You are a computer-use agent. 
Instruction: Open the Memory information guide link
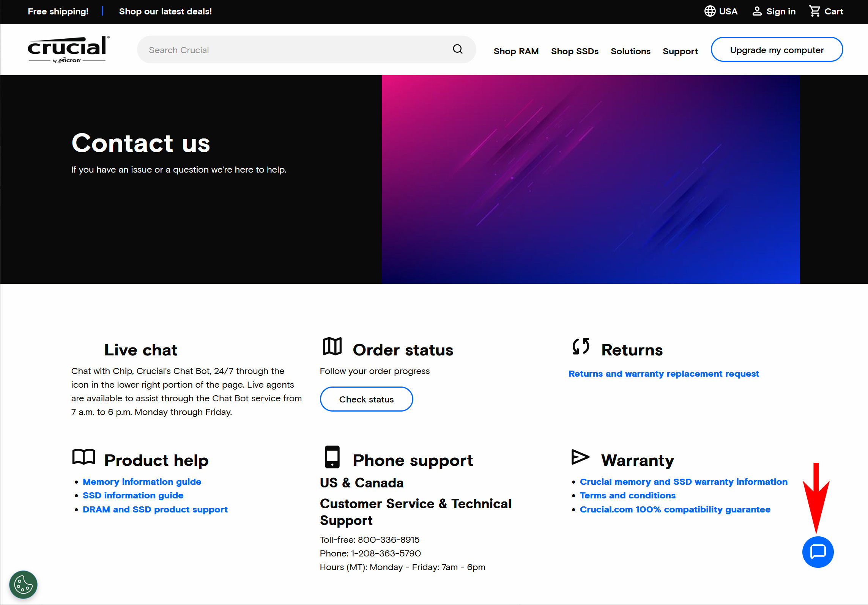point(142,482)
